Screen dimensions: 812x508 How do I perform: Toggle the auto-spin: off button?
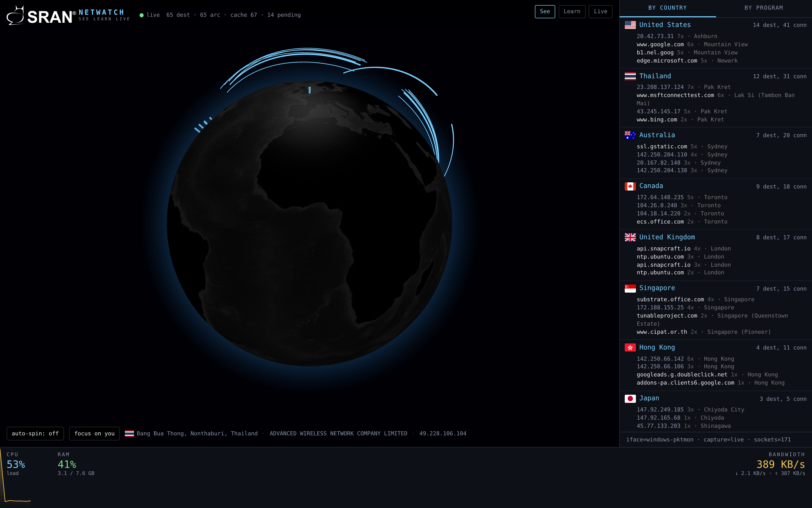[35, 433]
